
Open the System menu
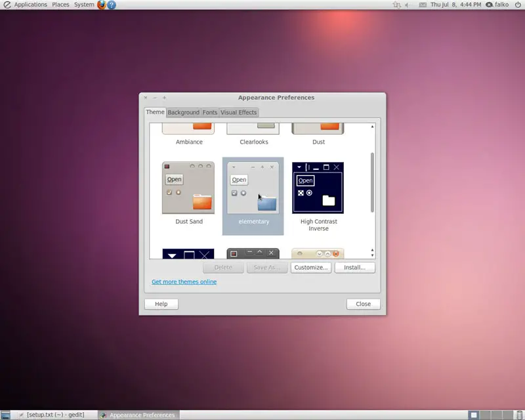[x=84, y=5]
